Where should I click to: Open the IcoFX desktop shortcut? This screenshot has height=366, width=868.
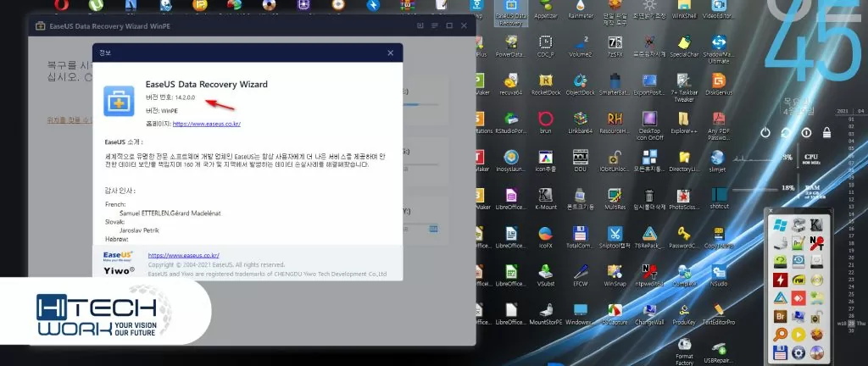click(x=545, y=237)
